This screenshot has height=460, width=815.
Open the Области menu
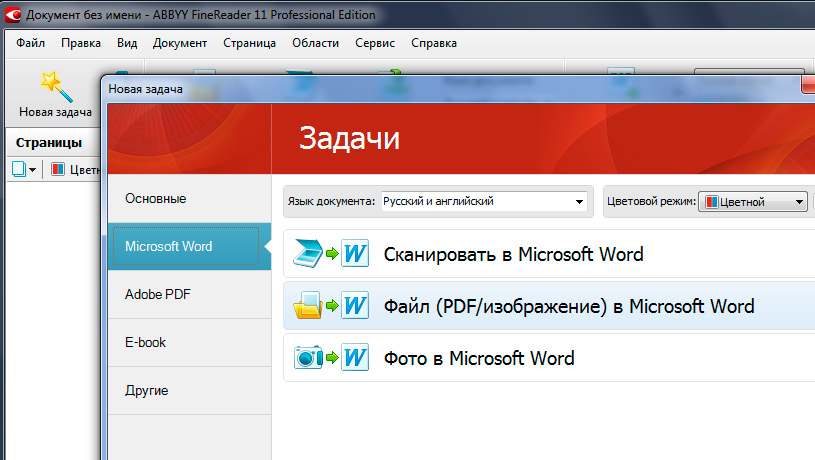(x=315, y=43)
